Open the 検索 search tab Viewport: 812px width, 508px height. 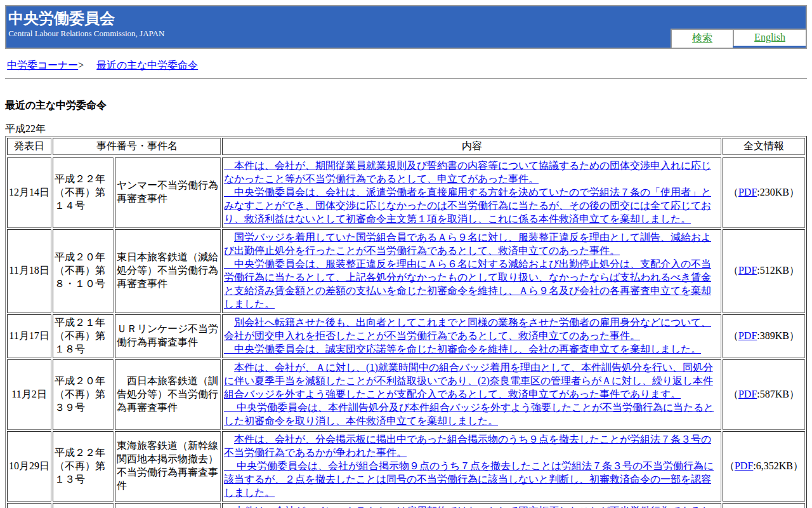coord(702,38)
